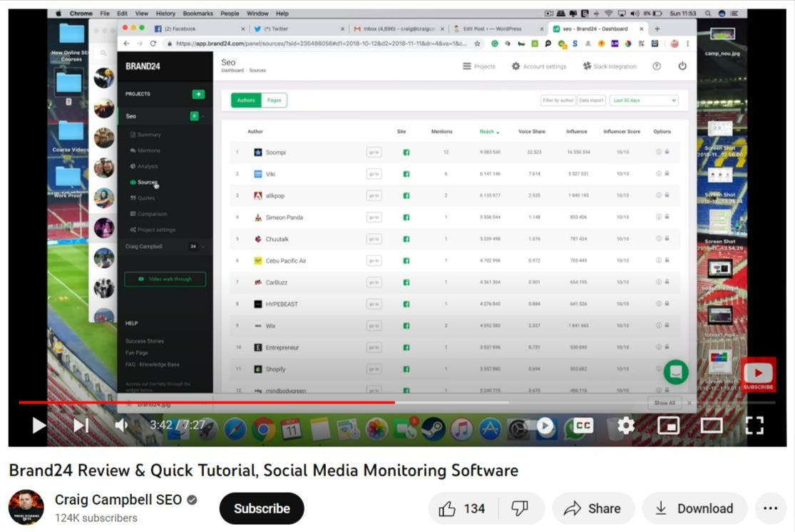
Task: Open the player settings gear
Action: 626,426
